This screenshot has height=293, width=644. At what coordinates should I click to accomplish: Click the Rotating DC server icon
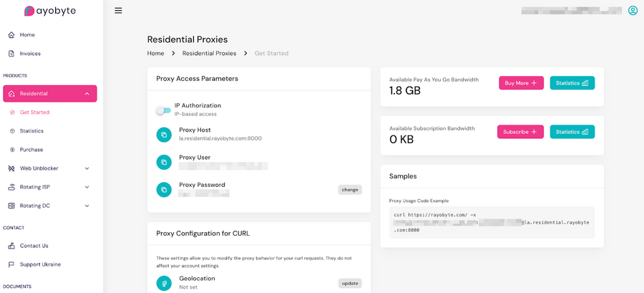pyautogui.click(x=11, y=206)
